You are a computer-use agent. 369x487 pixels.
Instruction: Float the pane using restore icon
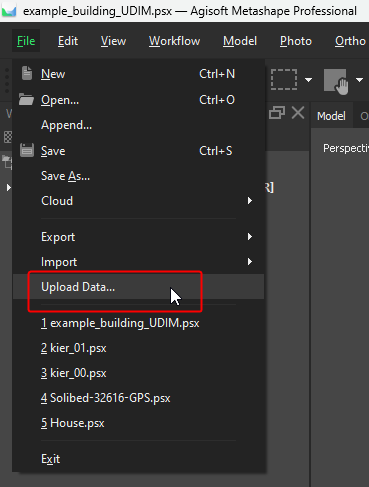[x=277, y=113]
